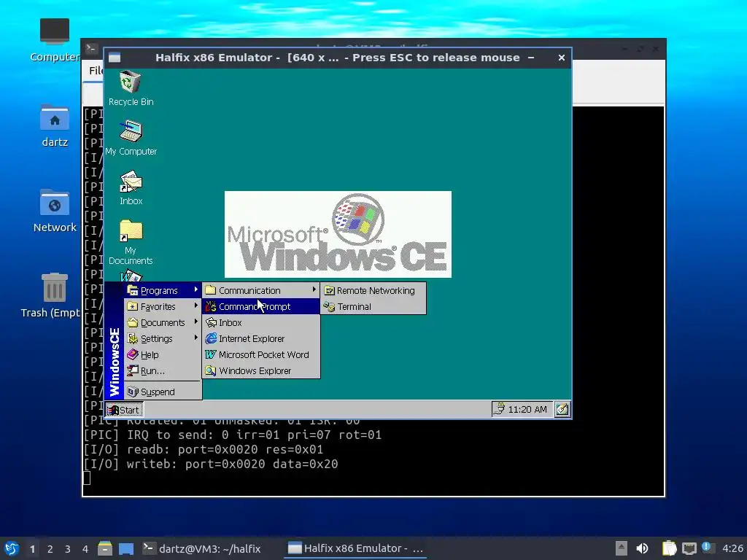Open the dartz home folder icon
The image size is (747, 560).
(54, 125)
